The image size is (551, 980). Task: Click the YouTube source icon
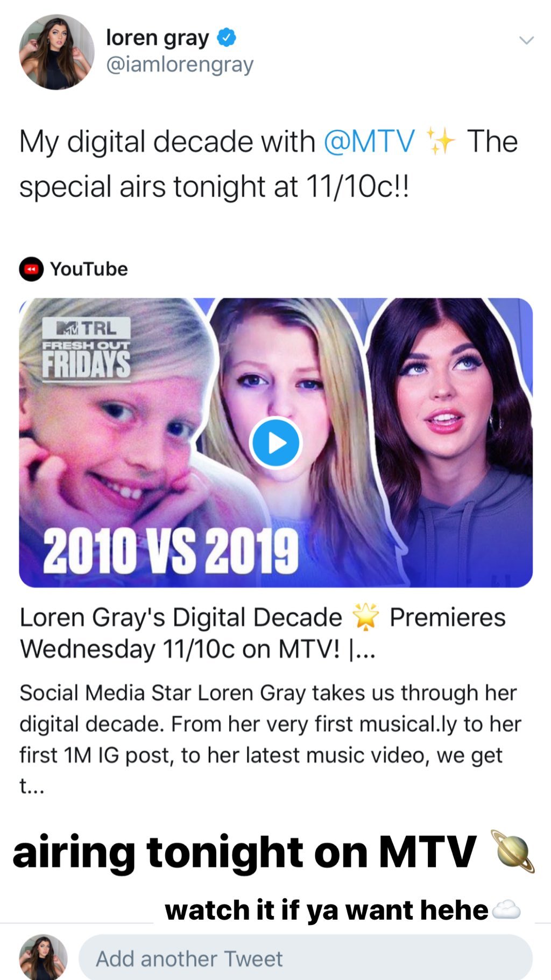pyautogui.click(x=31, y=269)
